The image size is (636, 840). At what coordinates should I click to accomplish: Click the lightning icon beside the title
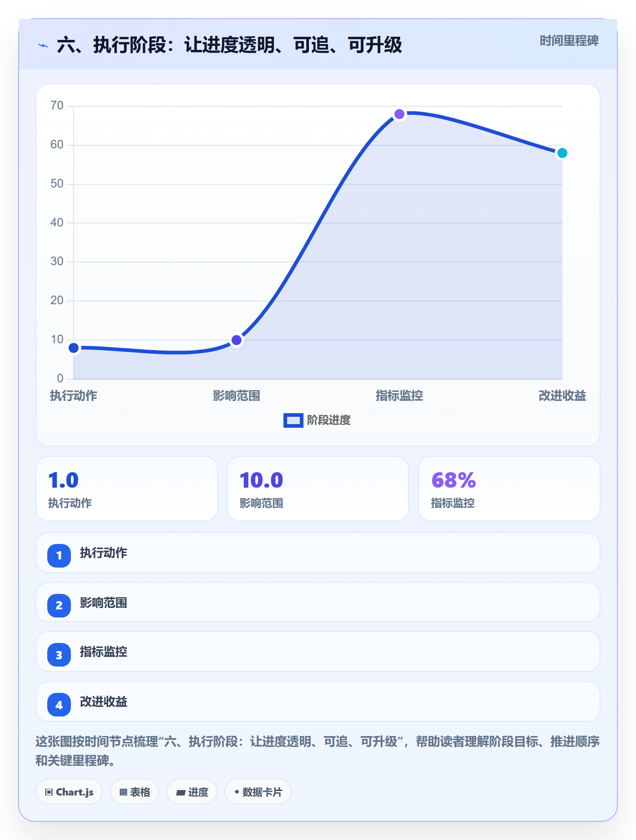click(x=43, y=45)
